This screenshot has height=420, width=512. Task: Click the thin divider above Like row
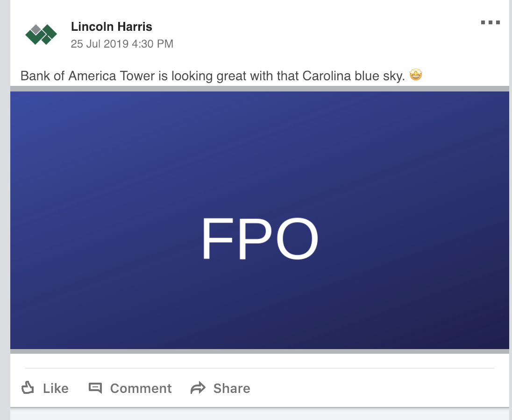[x=260, y=368]
